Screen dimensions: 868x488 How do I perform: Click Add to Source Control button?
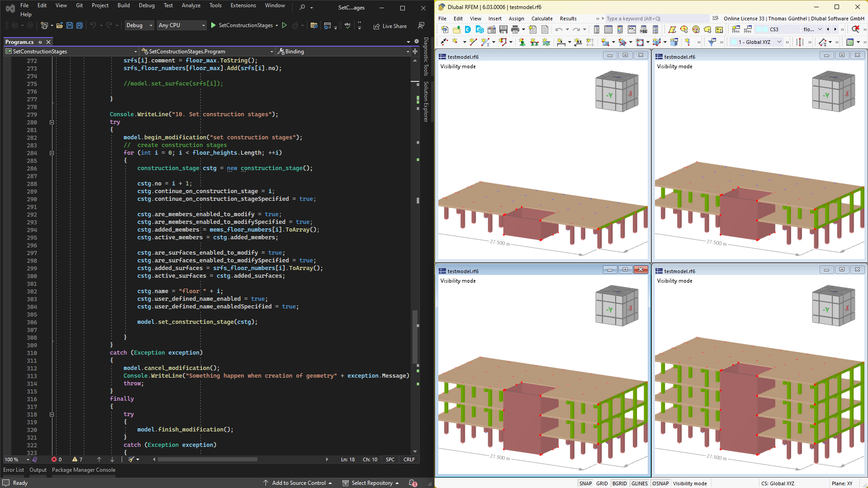[299, 483]
